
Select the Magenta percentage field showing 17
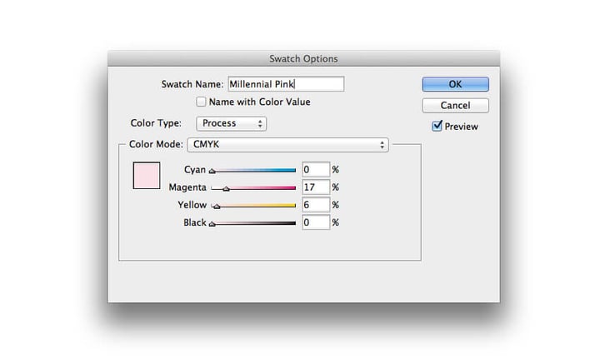(316, 187)
